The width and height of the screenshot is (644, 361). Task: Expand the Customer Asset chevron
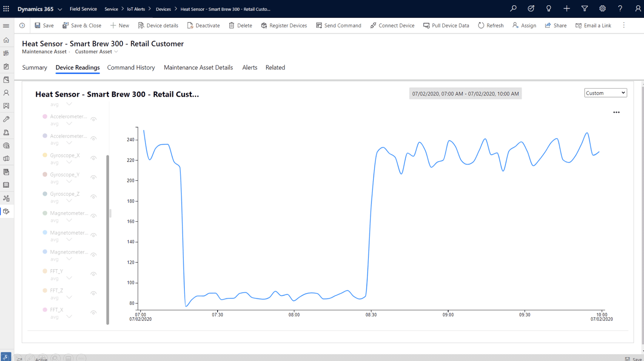tap(116, 52)
